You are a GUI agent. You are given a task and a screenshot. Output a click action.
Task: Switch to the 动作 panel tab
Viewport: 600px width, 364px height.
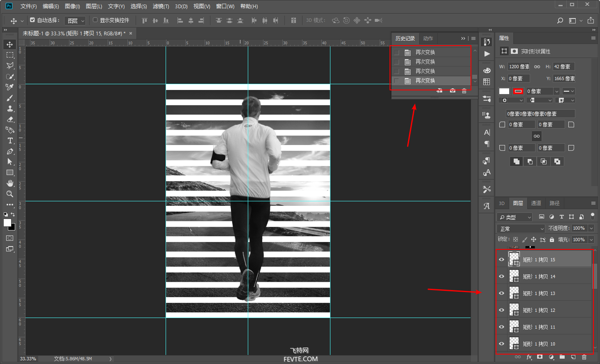(428, 39)
